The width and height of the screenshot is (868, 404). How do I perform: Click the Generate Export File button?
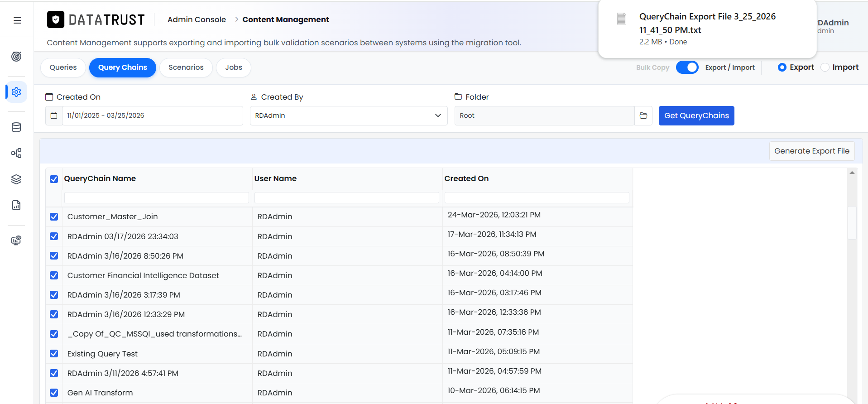(x=812, y=151)
